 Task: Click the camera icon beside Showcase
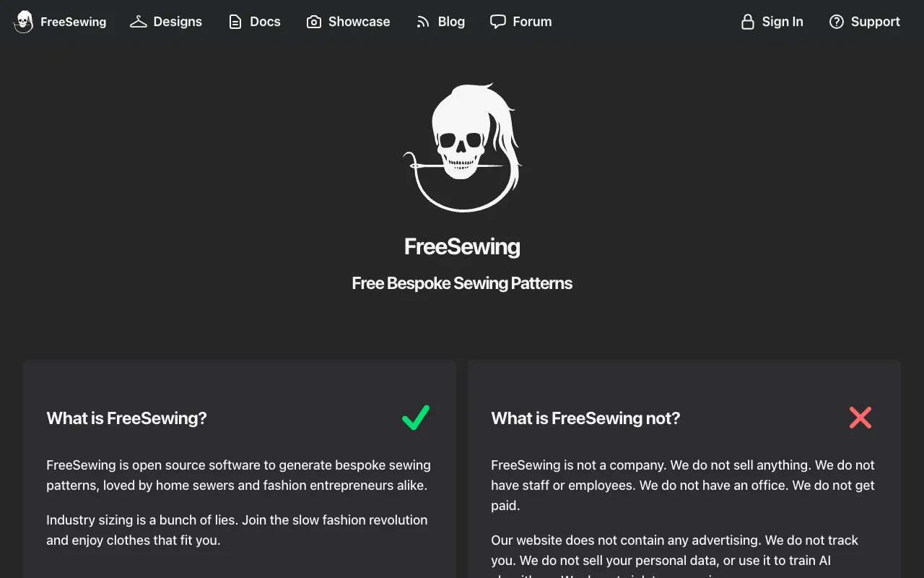[314, 22]
